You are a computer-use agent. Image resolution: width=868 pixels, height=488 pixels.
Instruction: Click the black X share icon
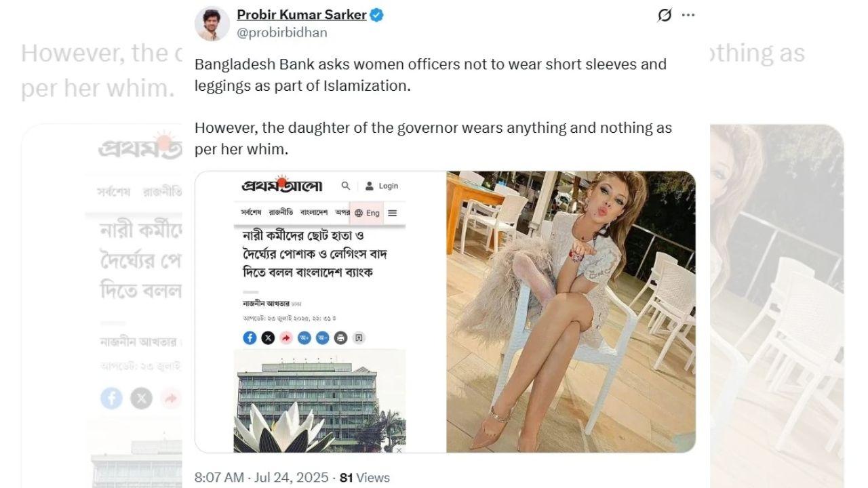click(x=268, y=338)
